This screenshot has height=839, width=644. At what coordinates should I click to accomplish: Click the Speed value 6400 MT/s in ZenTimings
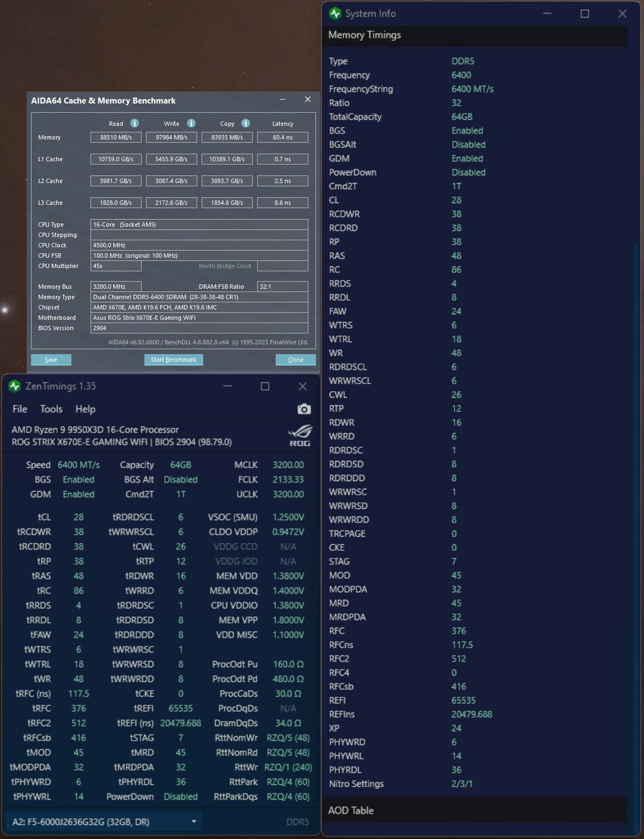[78, 465]
